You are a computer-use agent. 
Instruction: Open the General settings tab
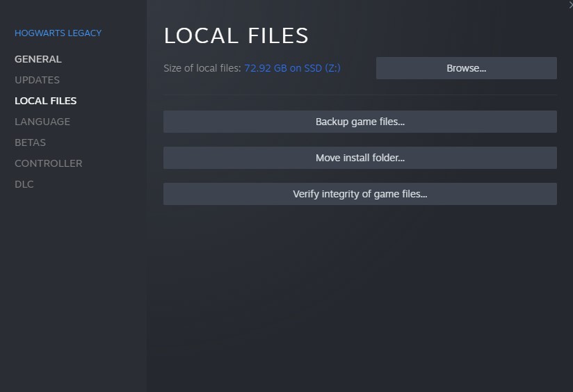[38, 59]
